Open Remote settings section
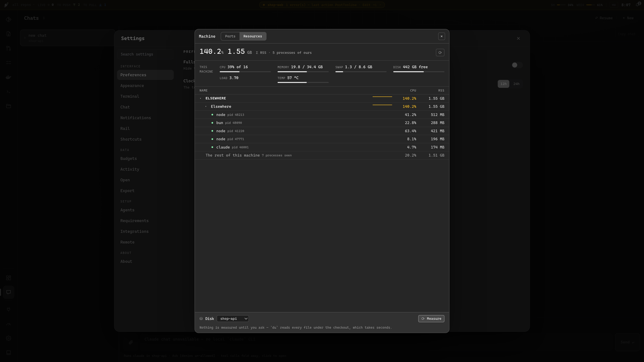Screen dimensions: 644x362 tap(145, 242)
